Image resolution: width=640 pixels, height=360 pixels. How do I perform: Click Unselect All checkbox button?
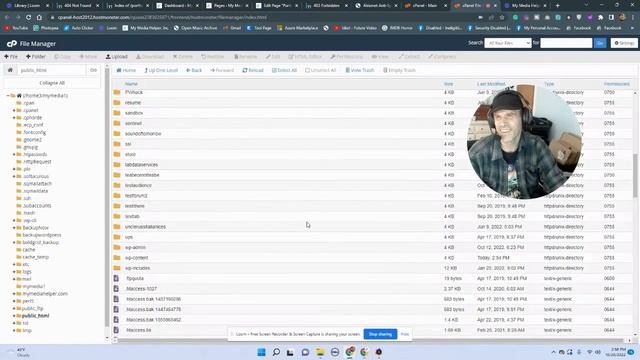320,70
